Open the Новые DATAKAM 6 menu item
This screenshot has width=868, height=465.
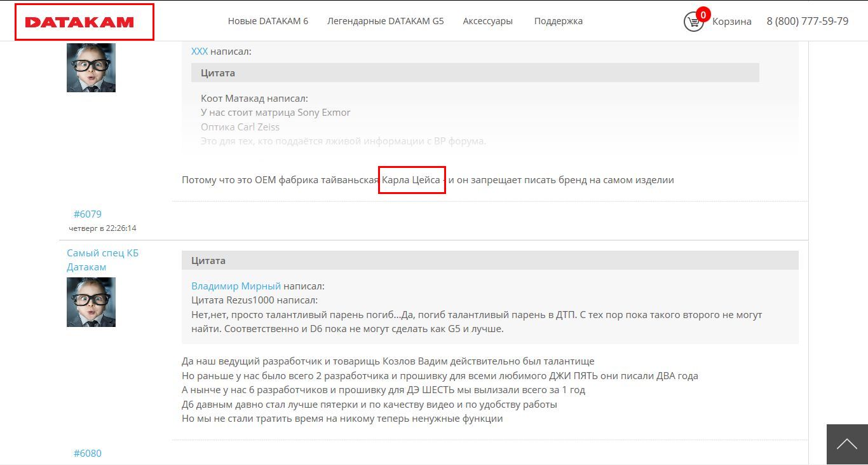pyautogui.click(x=268, y=21)
